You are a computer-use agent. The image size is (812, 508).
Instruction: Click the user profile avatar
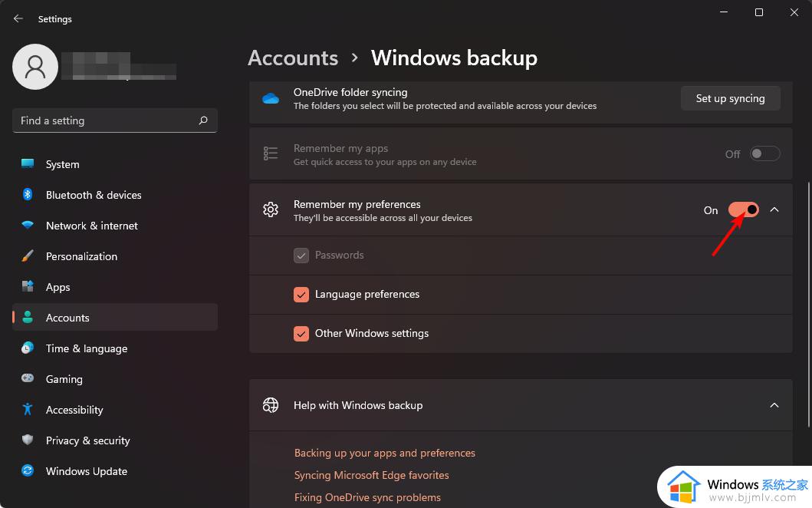(x=35, y=67)
